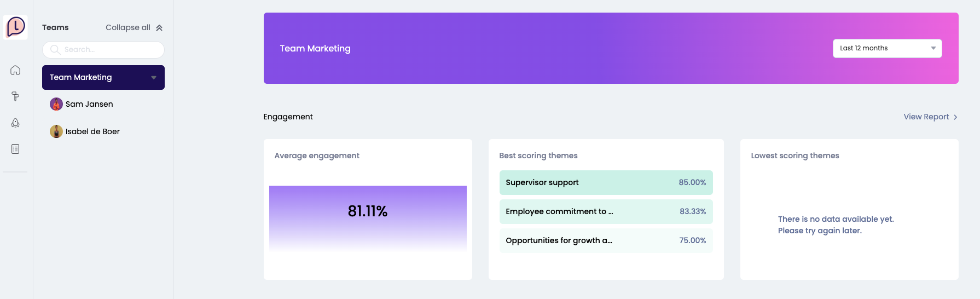Click Sam Jansen's avatar
Viewport: 980px width, 299px height.
56,104
